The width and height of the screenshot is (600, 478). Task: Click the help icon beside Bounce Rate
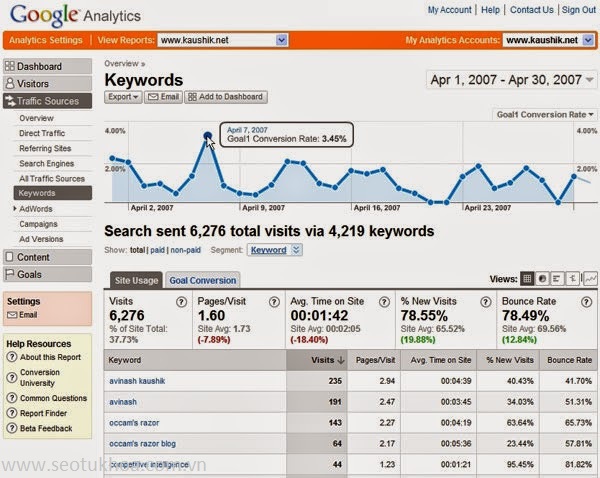(x=587, y=301)
